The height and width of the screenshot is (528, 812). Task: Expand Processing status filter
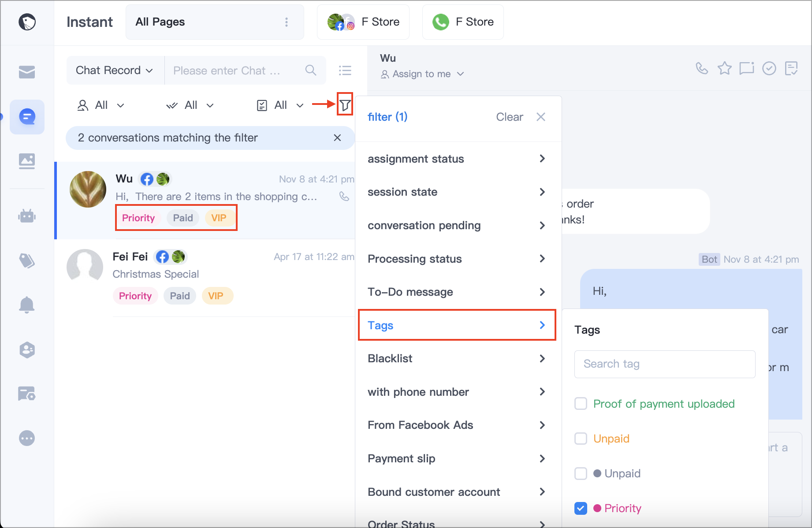457,259
